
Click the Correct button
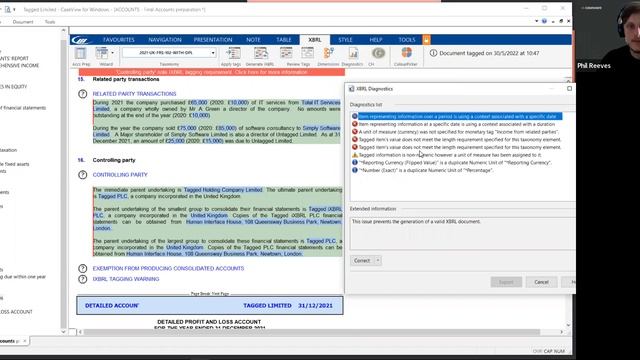point(362,260)
